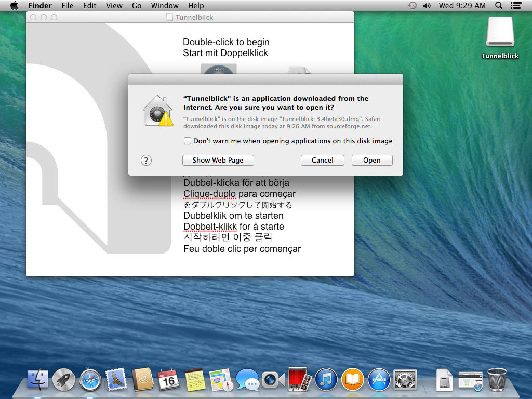Open the Finder menu
532x399 pixels.
[39, 5]
